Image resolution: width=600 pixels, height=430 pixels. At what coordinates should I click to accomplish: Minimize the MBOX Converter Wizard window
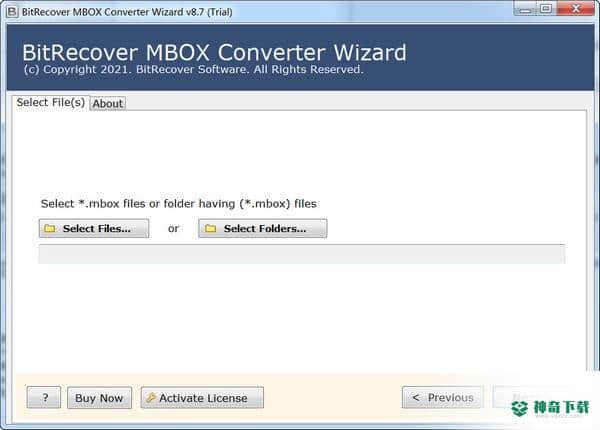[x=525, y=8]
